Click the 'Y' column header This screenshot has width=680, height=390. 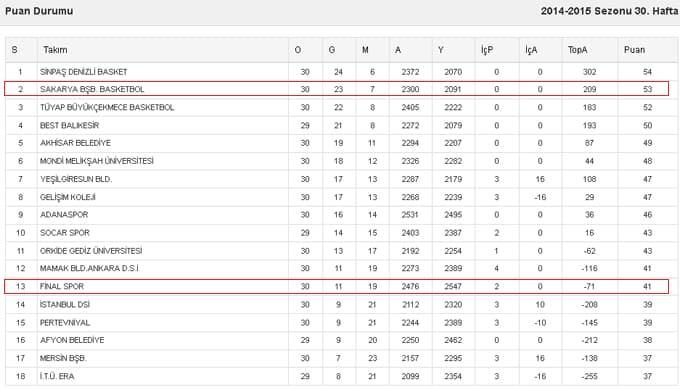click(441, 50)
